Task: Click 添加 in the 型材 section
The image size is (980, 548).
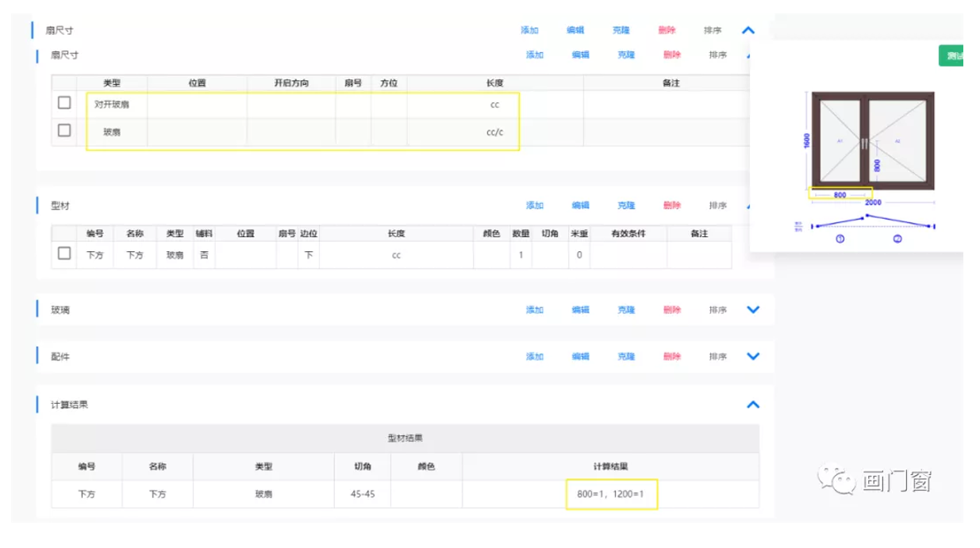Action: click(x=535, y=205)
